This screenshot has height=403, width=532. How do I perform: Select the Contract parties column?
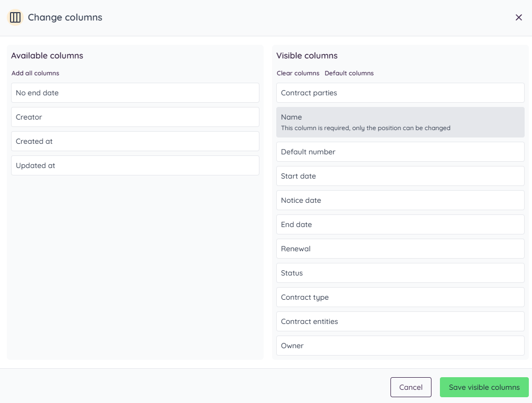pos(400,93)
